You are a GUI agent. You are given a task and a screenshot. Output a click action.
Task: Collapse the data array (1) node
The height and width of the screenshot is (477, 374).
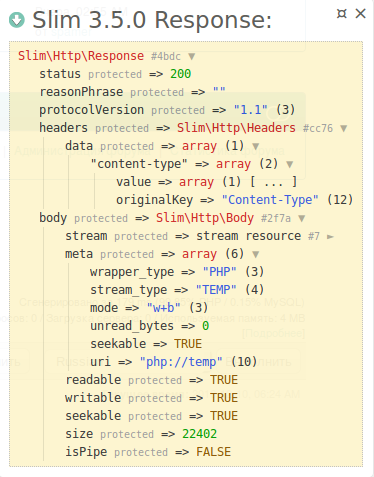[x=256, y=146]
